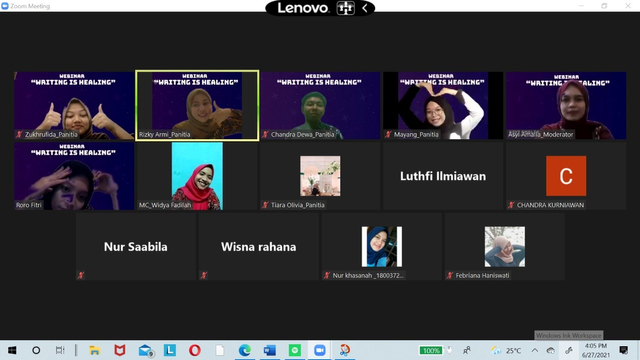Click the CHANDRA KURNIAWAN name label

pyautogui.click(x=550, y=205)
